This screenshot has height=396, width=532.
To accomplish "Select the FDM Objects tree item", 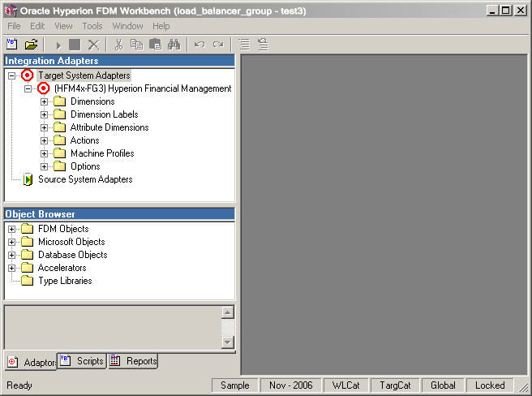I will pyautogui.click(x=63, y=229).
